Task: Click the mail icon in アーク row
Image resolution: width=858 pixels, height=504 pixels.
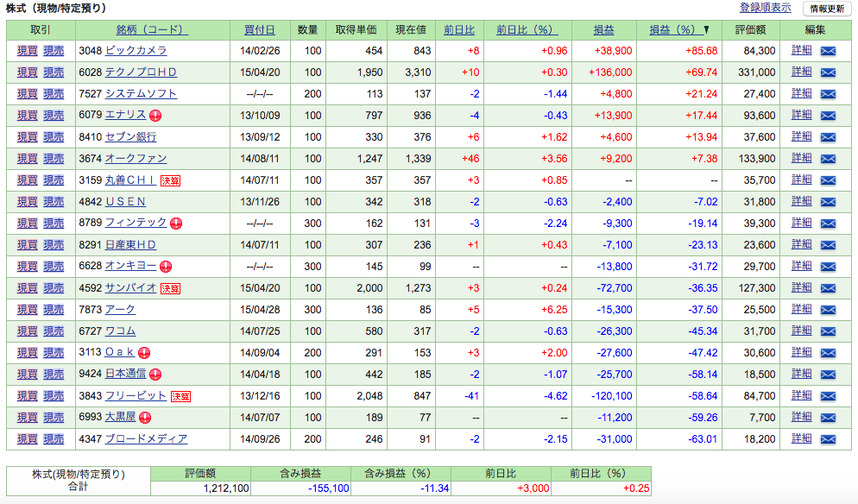Action: coord(828,310)
